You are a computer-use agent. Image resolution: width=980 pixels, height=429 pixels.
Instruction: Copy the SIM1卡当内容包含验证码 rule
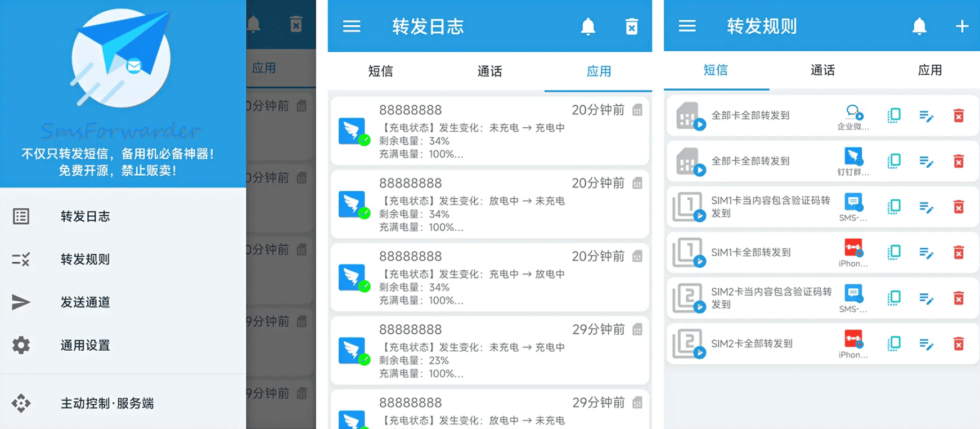click(893, 207)
